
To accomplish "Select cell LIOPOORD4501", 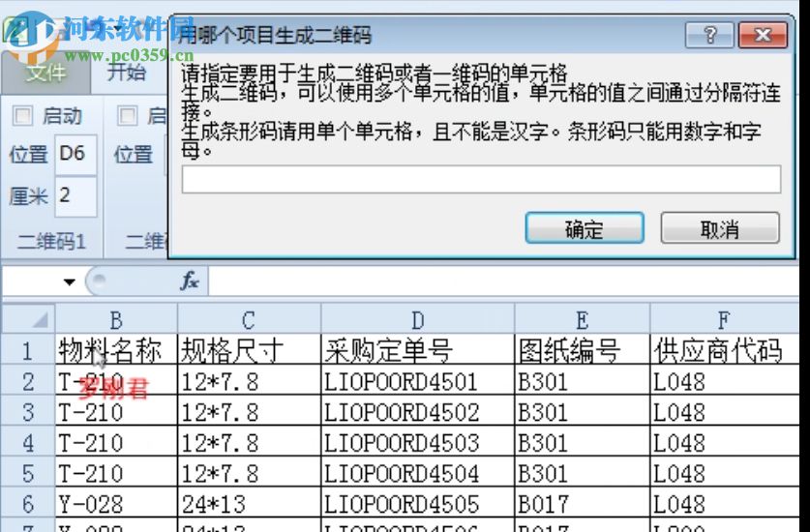I will pos(417,381).
